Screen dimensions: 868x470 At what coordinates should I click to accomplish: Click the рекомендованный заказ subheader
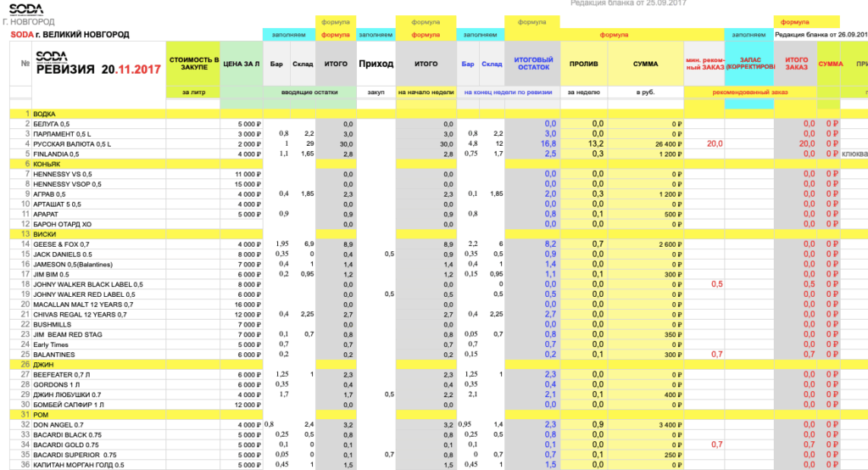(x=748, y=92)
